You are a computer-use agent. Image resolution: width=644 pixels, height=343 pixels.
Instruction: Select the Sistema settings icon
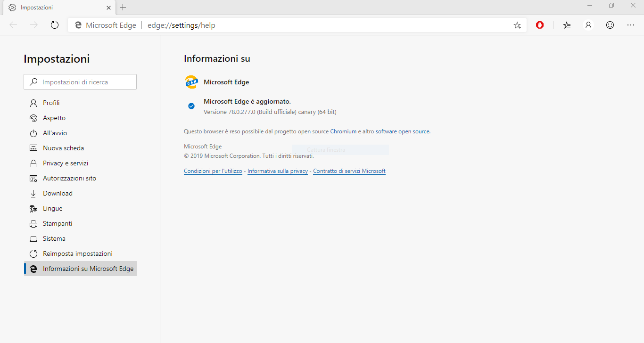tap(33, 238)
